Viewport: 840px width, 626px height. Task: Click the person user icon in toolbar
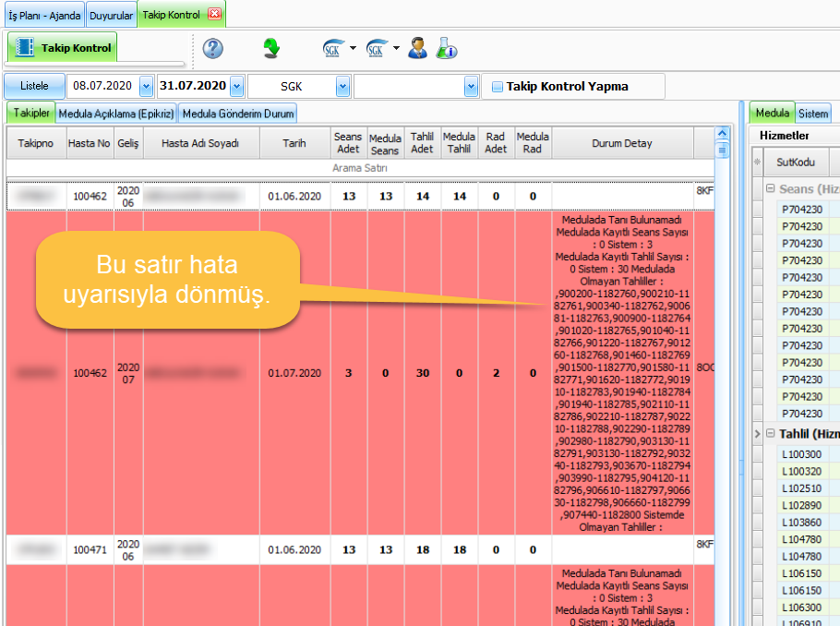[417, 48]
